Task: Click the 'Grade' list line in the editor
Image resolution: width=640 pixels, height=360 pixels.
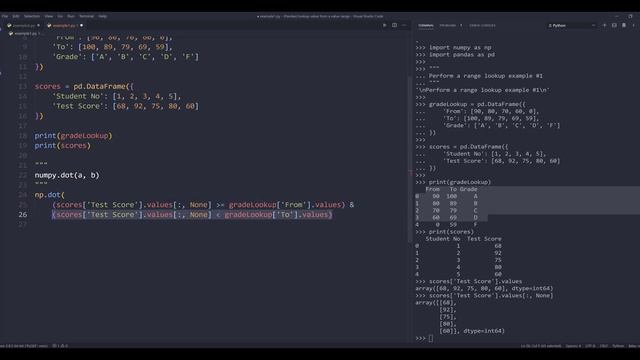Action: coord(125,57)
